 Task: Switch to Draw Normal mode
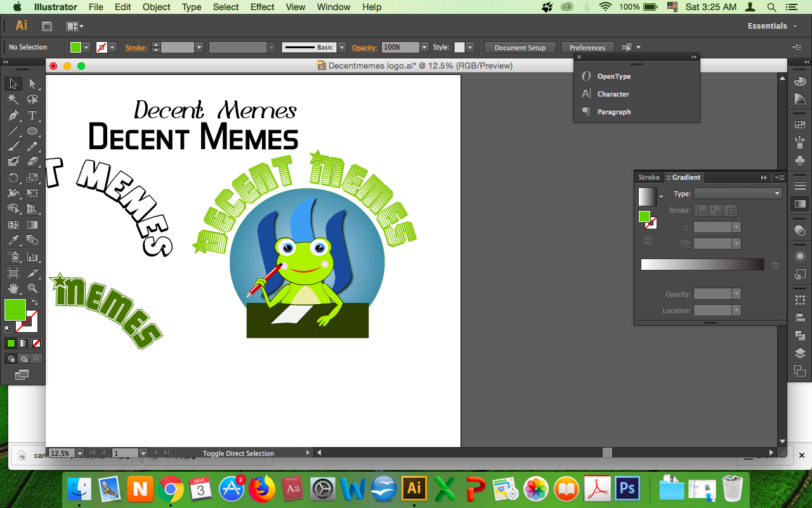pos(11,359)
